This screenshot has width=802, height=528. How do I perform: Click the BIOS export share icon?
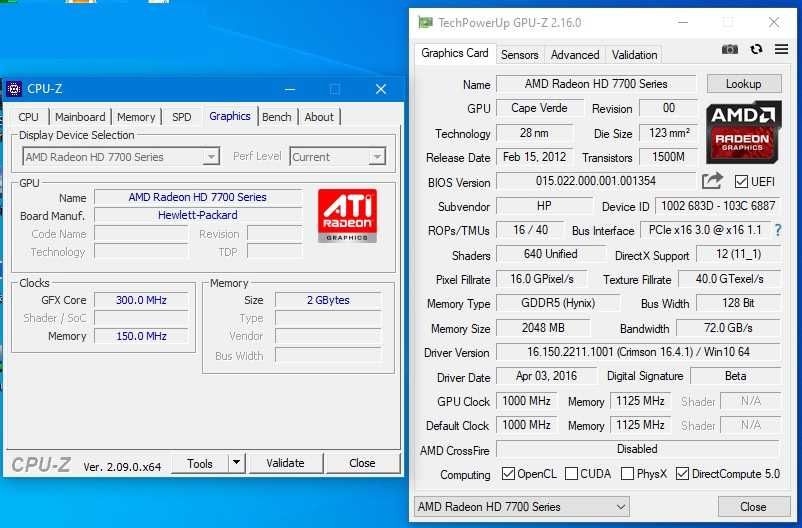pos(711,181)
